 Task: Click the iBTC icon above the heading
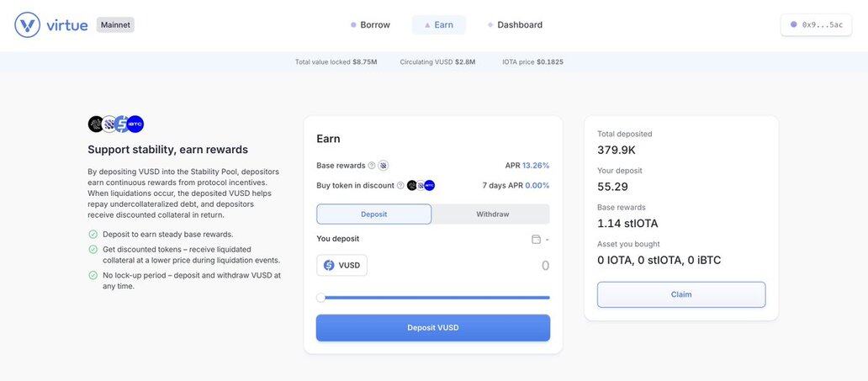135,124
